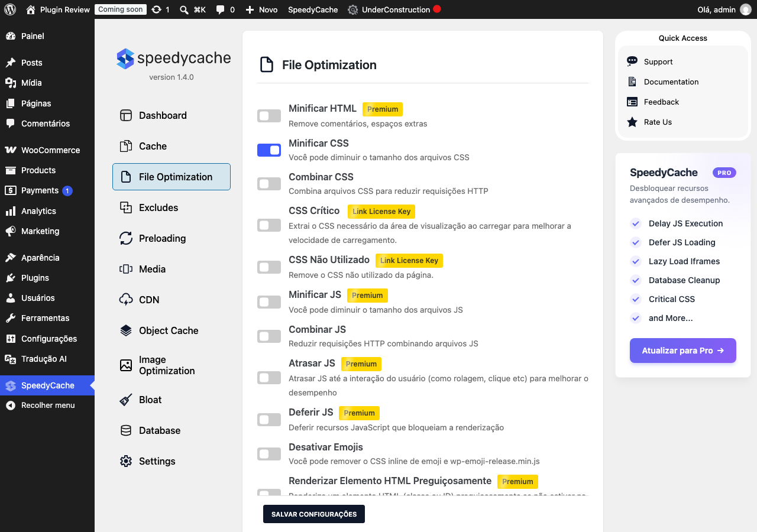Open the Posts menu
757x532 pixels.
click(47, 63)
